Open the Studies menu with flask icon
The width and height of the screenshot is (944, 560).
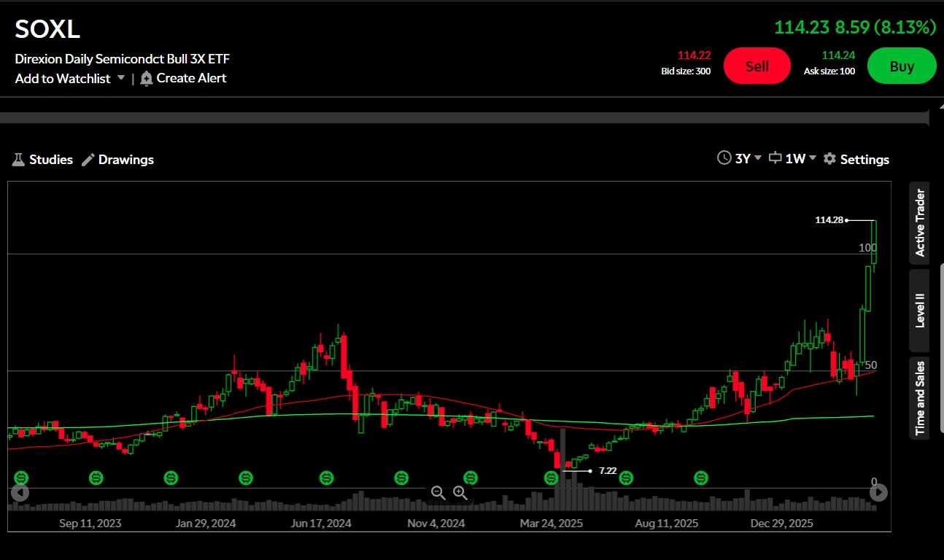[43, 159]
